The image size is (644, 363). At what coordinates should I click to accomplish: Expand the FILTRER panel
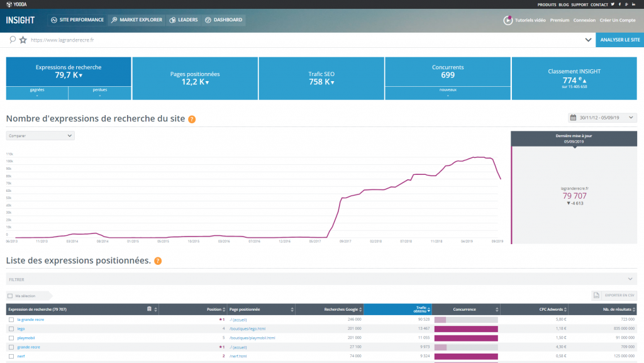[321, 279]
